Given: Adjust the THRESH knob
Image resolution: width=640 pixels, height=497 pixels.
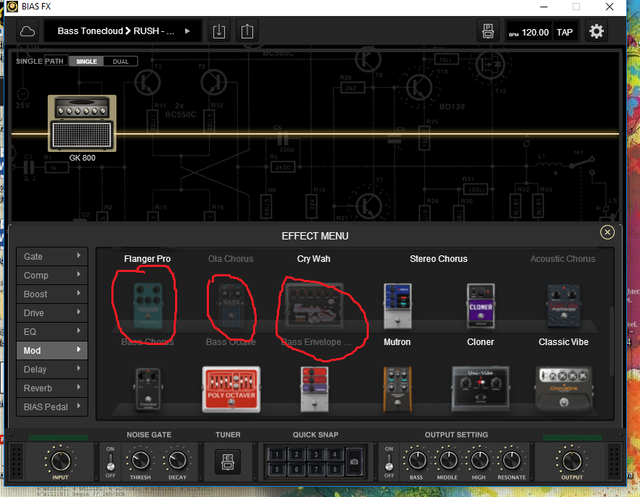Looking at the screenshot, I should 140,460.
